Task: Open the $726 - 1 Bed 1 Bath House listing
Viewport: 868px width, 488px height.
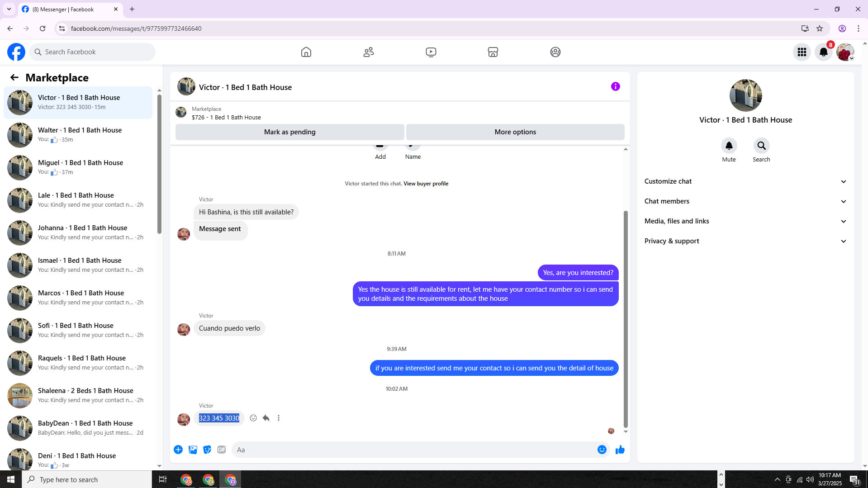Action: click(226, 118)
